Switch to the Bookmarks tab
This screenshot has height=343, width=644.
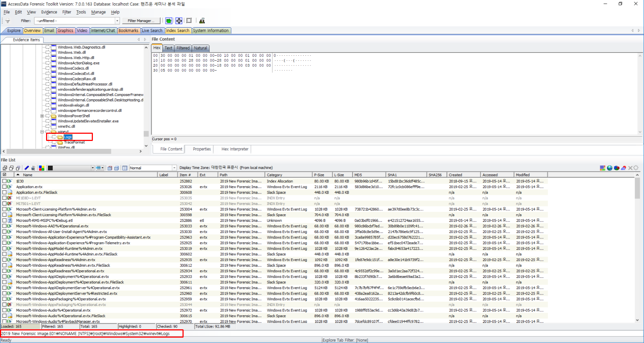(x=128, y=31)
